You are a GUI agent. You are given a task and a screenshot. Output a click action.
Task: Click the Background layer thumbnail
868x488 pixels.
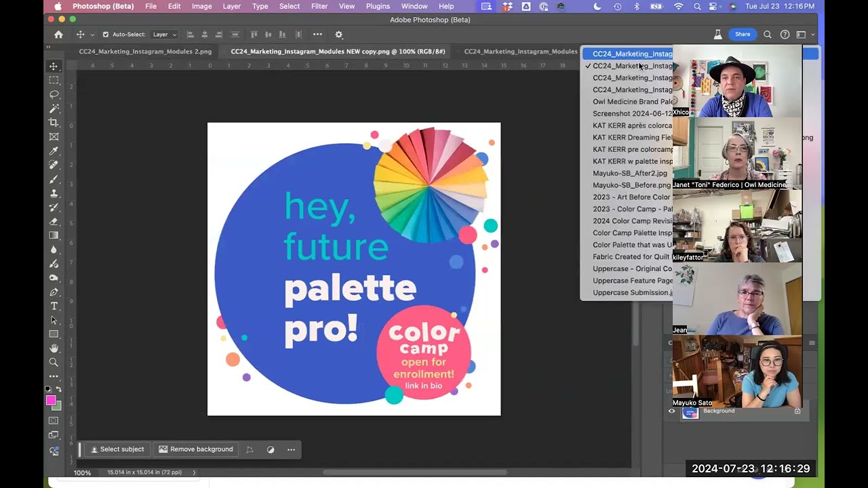click(x=690, y=411)
